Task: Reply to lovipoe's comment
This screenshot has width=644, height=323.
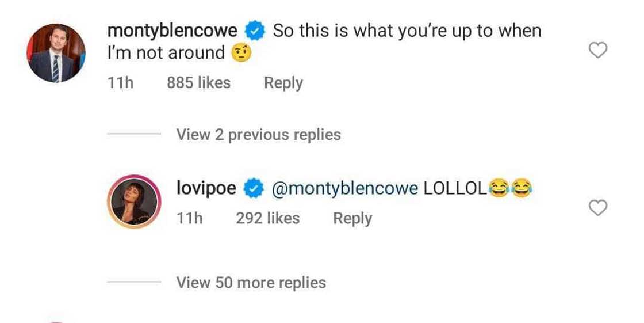Action: tap(352, 218)
